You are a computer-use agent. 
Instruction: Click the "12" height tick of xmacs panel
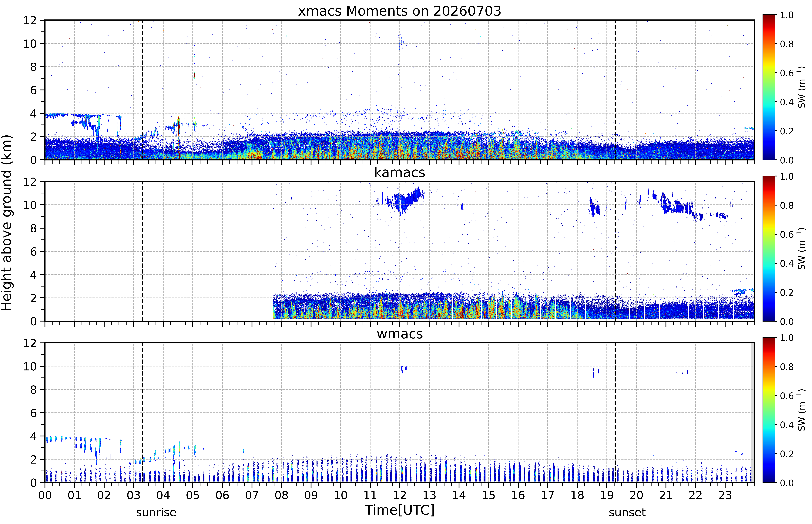[x=30, y=20]
